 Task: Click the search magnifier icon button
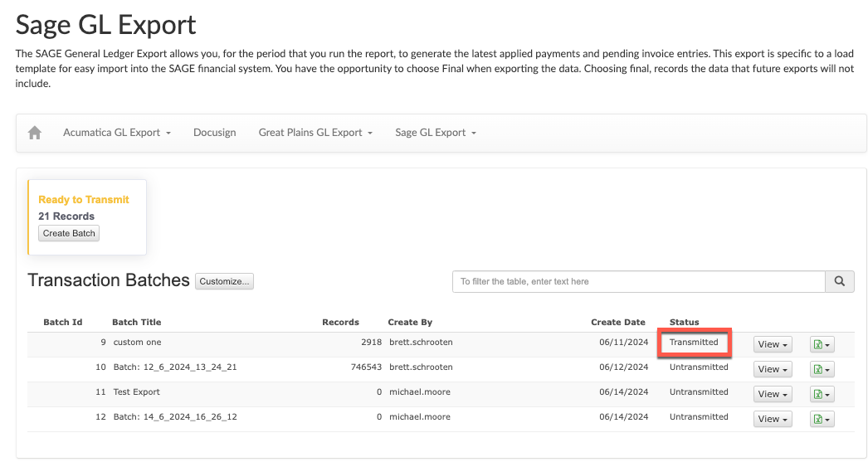839,282
